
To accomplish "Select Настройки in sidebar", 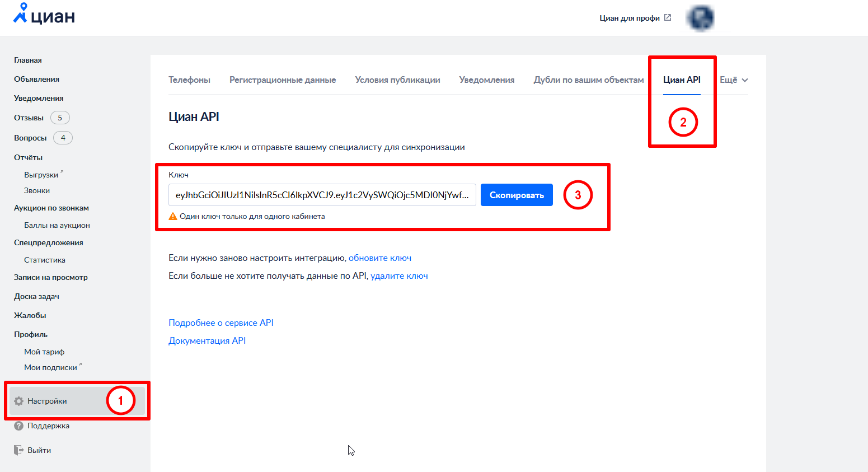I will pos(77,401).
